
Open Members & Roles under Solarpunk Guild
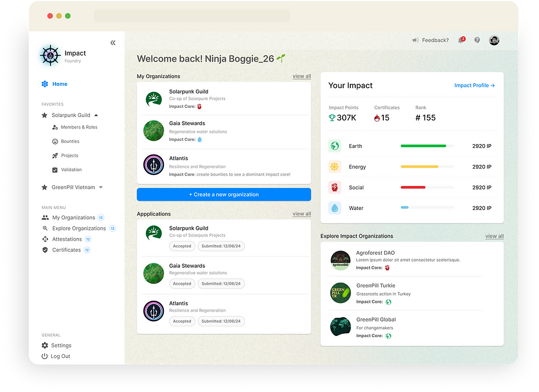pos(79,127)
